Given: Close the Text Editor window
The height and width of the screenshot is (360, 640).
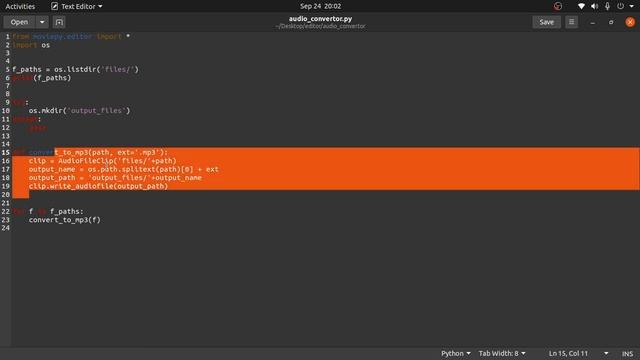Looking at the screenshot, I should click(x=630, y=22).
